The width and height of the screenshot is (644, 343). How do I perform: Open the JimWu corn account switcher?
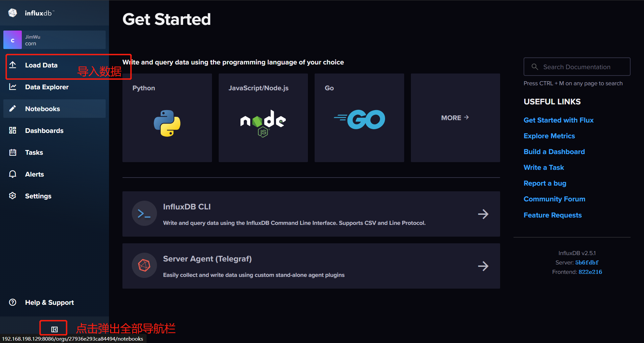click(54, 40)
